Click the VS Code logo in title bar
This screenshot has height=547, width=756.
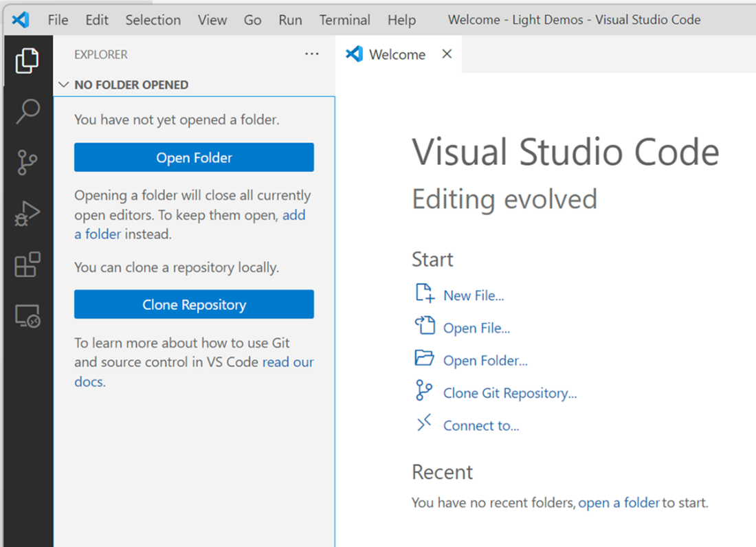click(x=21, y=20)
